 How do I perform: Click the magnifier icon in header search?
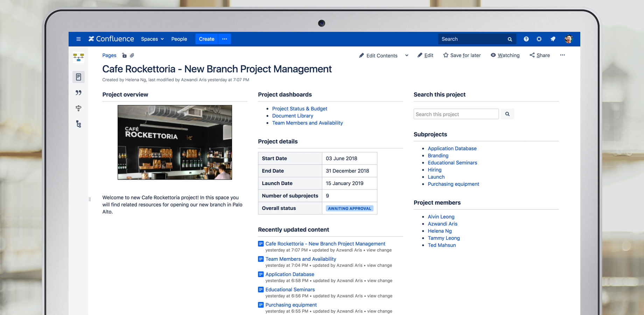510,39
